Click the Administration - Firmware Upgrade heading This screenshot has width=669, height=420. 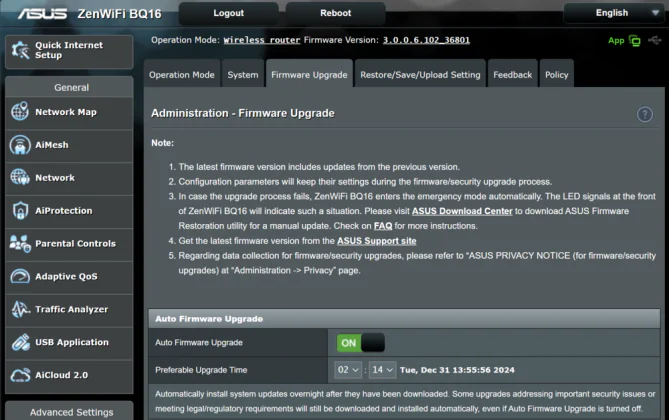(x=243, y=113)
